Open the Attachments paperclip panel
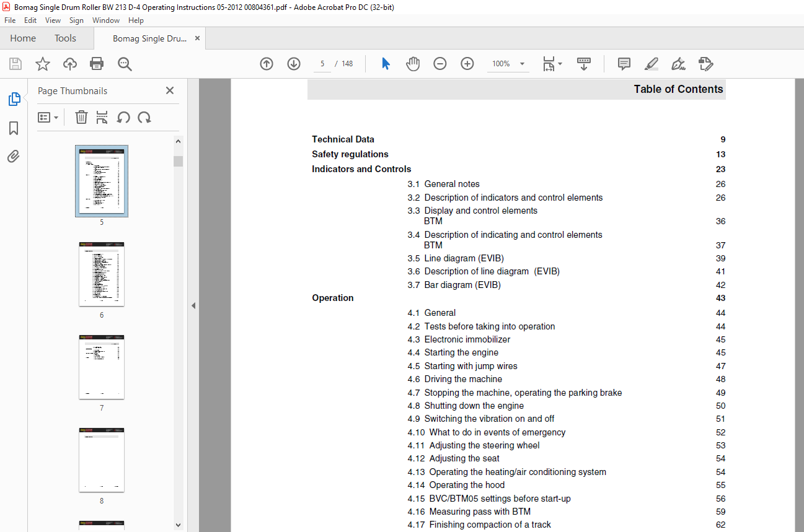This screenshot has height=532, width=804. 14,157
